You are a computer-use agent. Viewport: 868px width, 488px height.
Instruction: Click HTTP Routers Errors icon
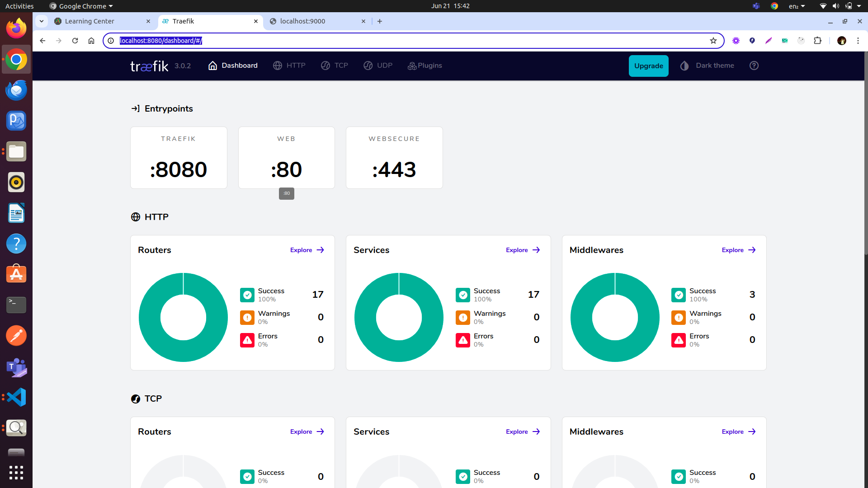(x=247, y=340)
